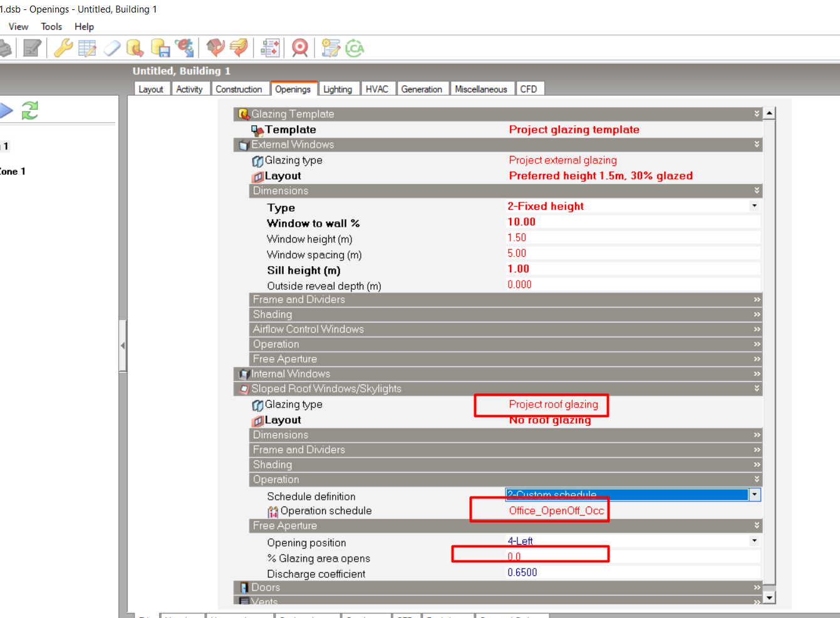Click the Glazing Template section icon
This screenshot has width=840, height=618.
pyautogui.click(x=244, y=114)
